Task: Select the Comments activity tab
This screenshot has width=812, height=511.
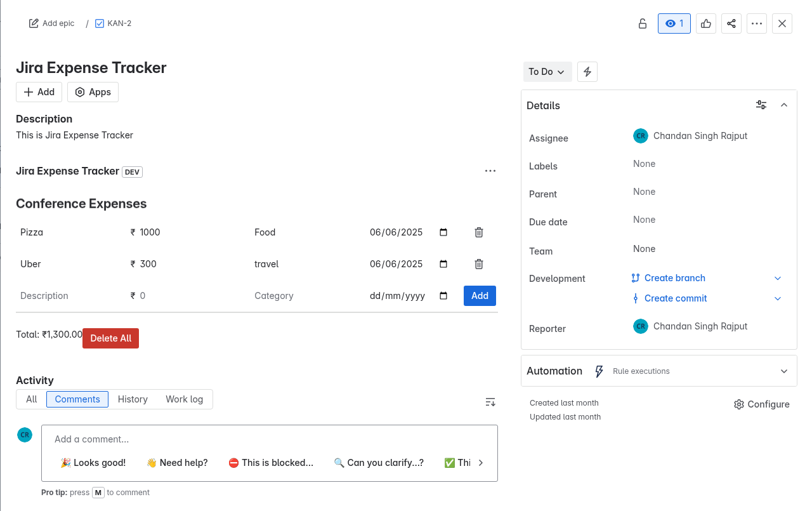Action: [77, 399]
